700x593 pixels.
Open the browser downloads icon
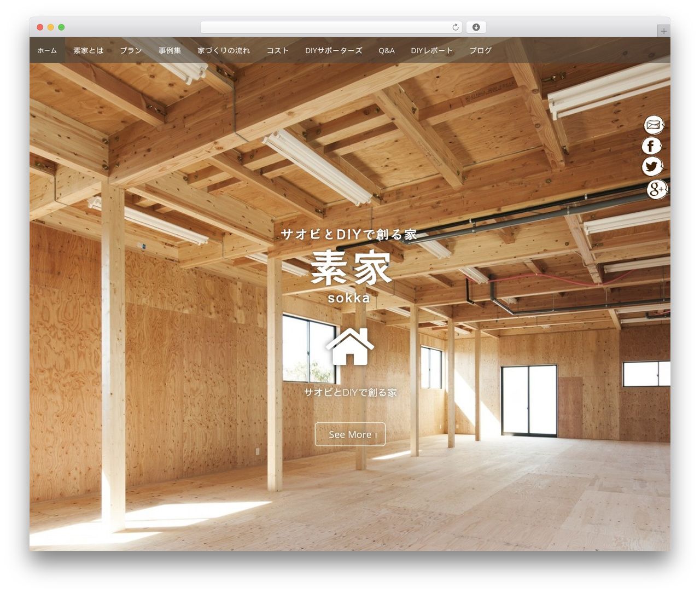[476, 27]
